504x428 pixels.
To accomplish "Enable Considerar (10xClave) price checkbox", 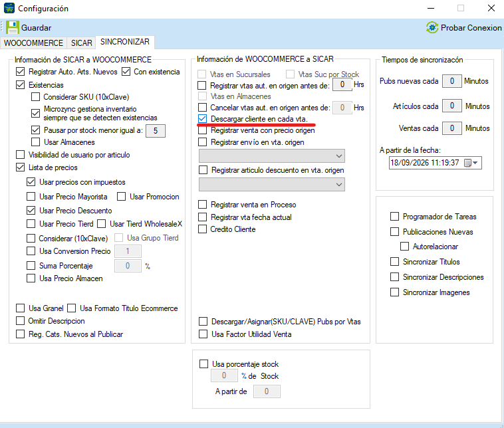I will (31, 239).
